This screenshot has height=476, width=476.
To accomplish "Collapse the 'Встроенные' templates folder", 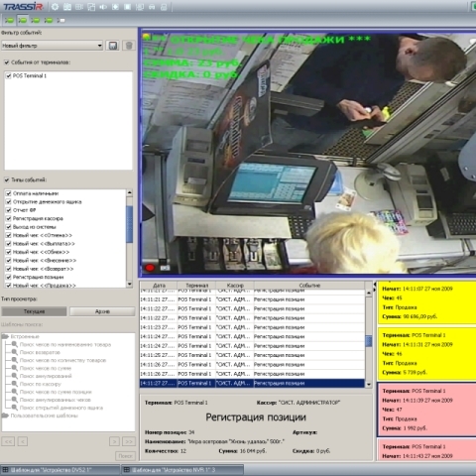I will pyautogui.click(x=5, y=336).
